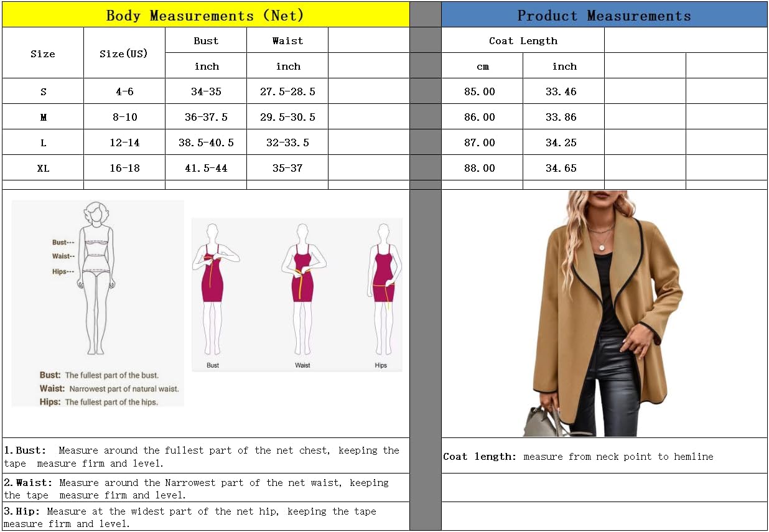Viewport: 769px width, 532px height.
Task: Click the size 'L' row label
Action: point(43,142)
